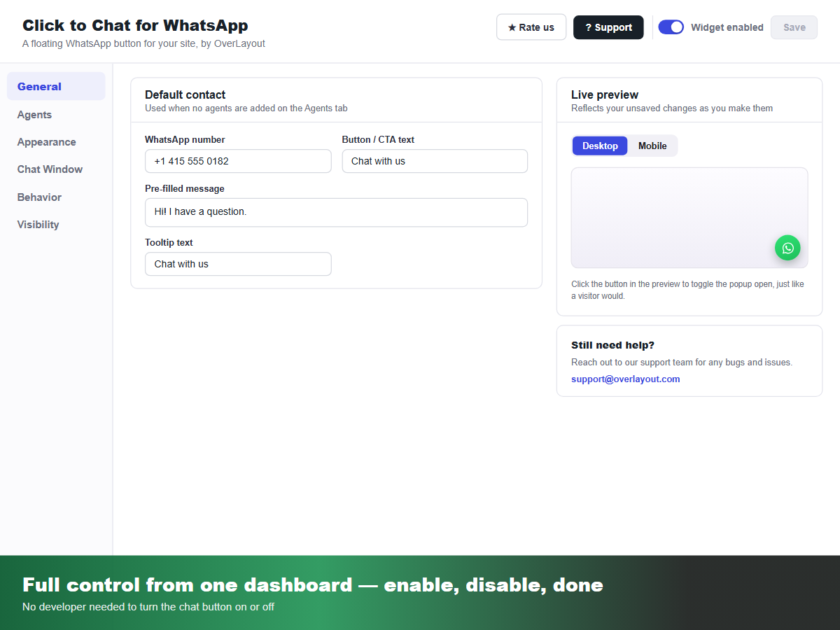Viewport: 840px width, 630px height.
Task: Switch preview to Mobile
Action: coord(652,146)
